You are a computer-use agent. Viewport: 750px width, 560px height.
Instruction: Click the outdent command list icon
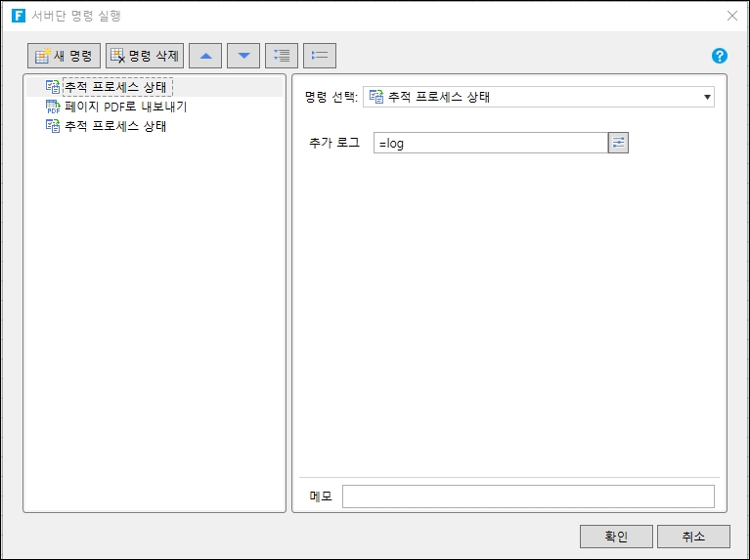tap(320, 56)
